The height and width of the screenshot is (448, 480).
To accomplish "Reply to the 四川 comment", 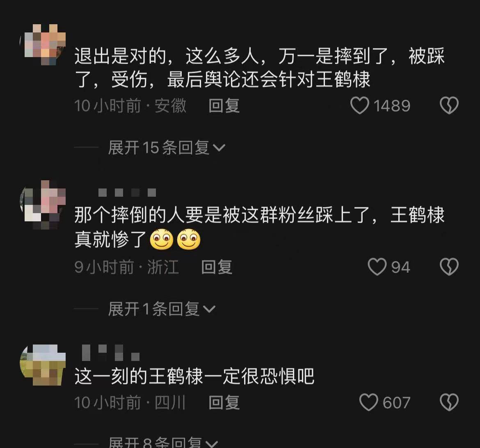I will [x=224, y=403].
